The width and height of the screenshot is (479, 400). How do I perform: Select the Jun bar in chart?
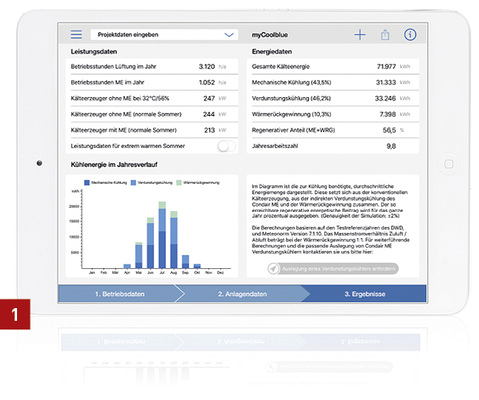tap(150, 243)
